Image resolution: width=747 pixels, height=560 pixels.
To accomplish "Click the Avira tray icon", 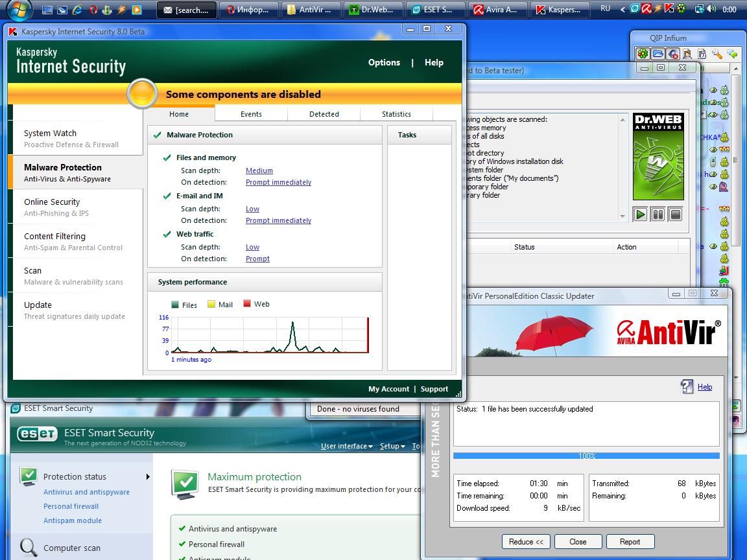I will (x=646, y=8).
